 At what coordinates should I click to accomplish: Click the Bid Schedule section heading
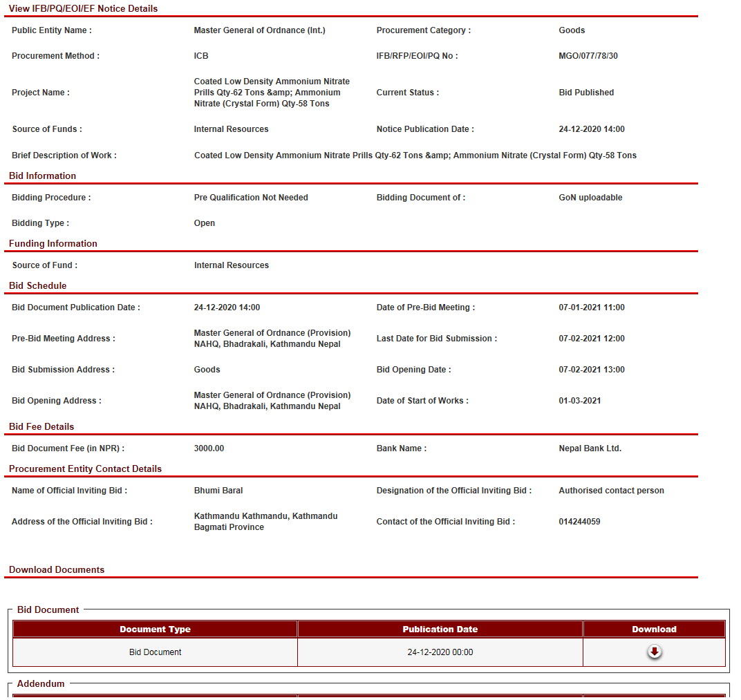pyautogui.click(x=37, y=285)
